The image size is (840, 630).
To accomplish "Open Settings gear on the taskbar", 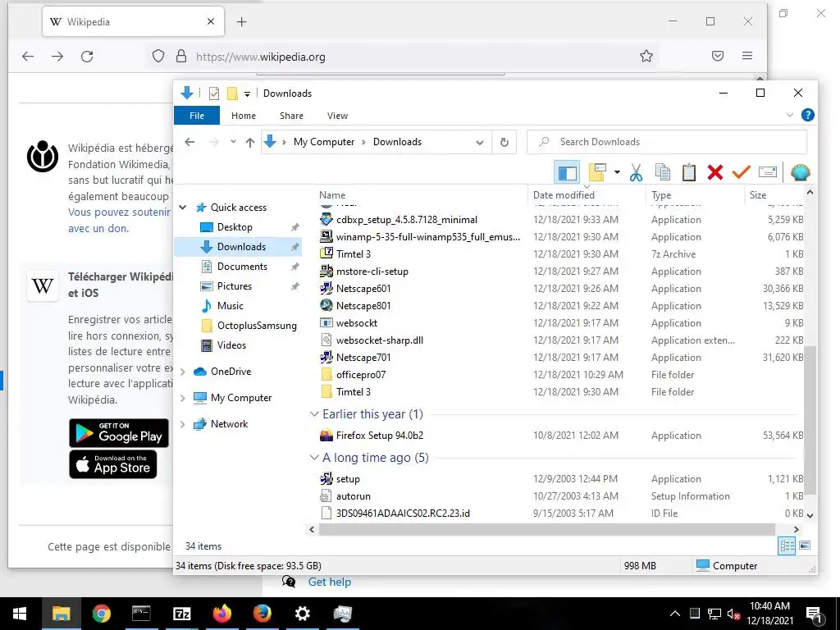I will pyautogui.click(x=302, y=614).
